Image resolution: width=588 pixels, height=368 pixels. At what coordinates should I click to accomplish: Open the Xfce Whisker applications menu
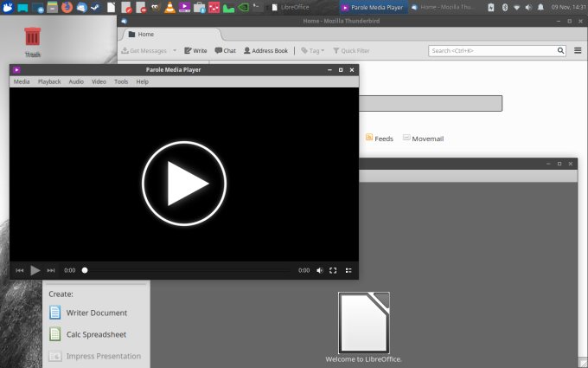tap(8, 7)
